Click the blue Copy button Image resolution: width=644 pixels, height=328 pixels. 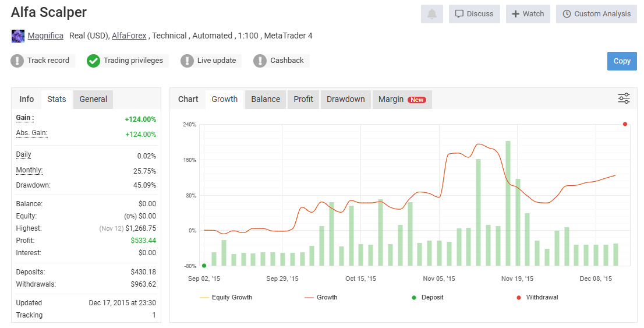[622, 61]
